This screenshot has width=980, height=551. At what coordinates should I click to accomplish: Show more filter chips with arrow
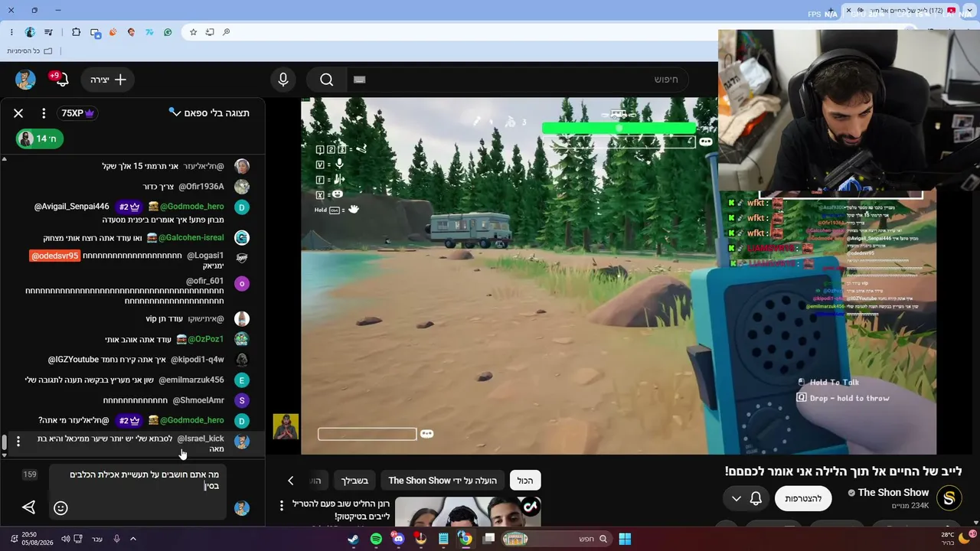(x=291, y=481)
